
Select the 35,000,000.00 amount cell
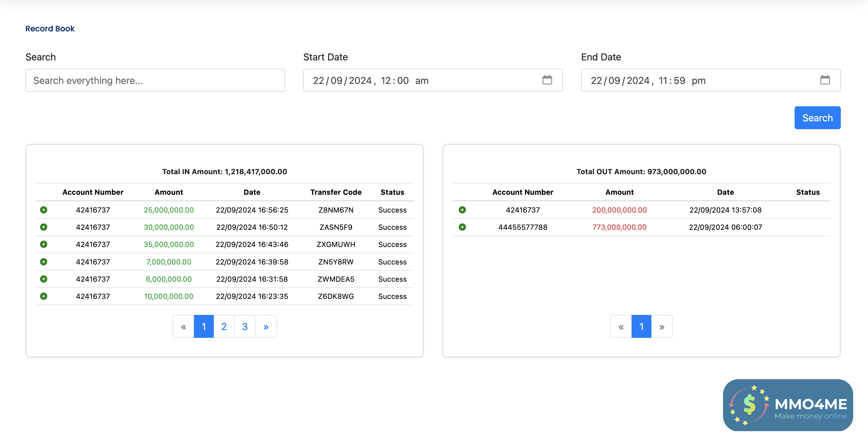(169, 244)
